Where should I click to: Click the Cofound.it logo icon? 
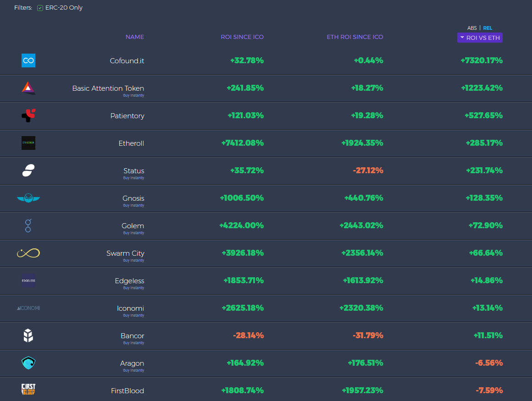tap(28, 60)
